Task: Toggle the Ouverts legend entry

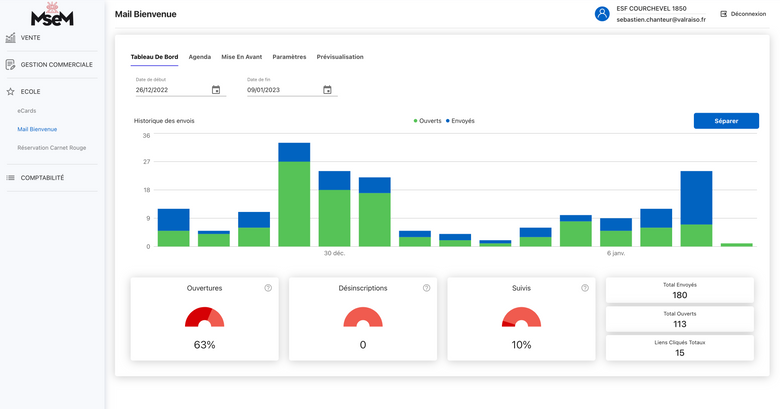Action: coord(427,121)
